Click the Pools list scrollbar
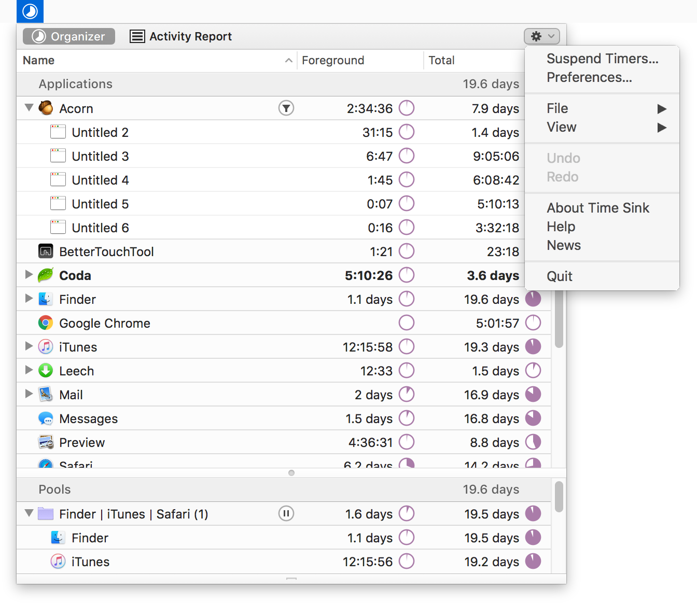 559,497
